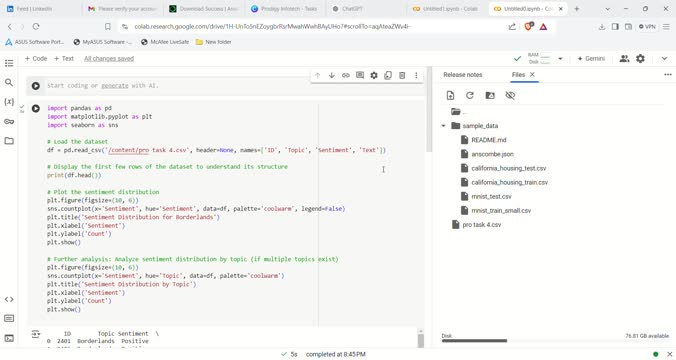This screenshot has width=676, height=360.
Task: Copy link to cell icon
Action: (x=346, y=75)
